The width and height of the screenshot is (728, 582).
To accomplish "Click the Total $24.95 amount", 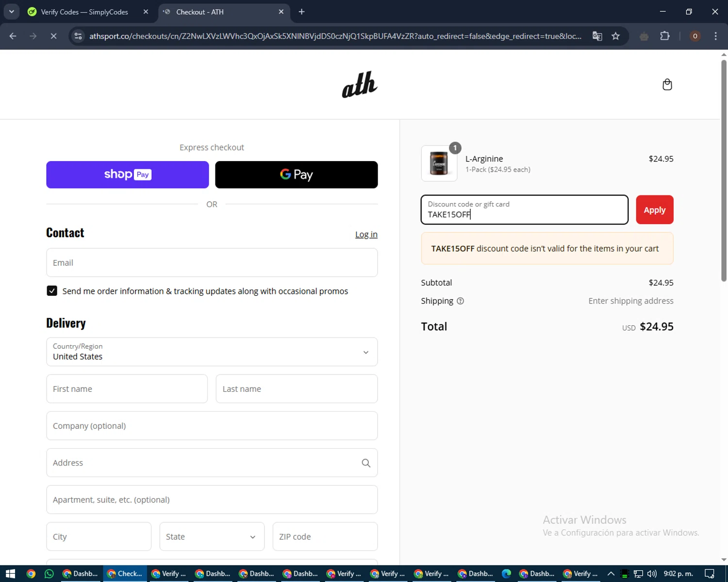I will (656, 326).
